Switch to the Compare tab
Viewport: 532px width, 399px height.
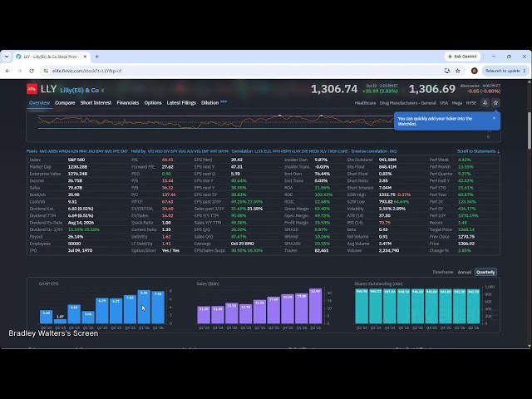(65, 103)
